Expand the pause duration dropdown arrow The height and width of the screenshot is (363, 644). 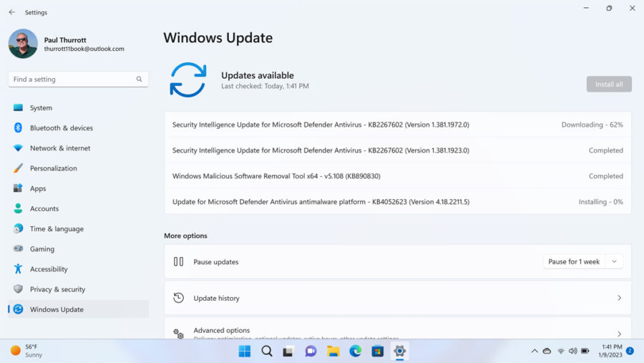pos(615,261)
